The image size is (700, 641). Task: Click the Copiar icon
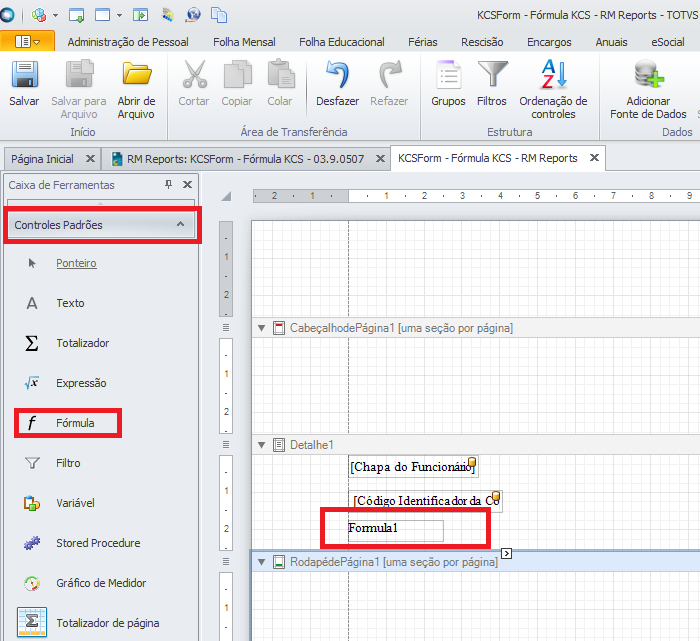tap(238, 75)
